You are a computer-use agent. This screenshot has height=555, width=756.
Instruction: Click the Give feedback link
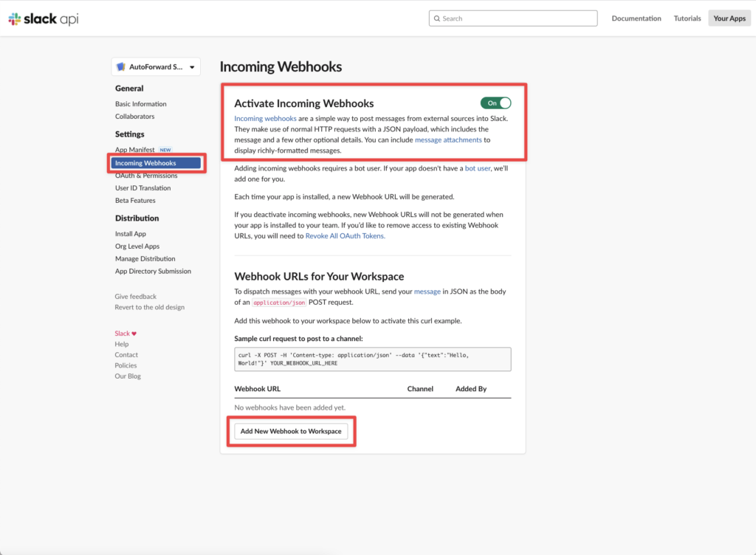(136, 296)
